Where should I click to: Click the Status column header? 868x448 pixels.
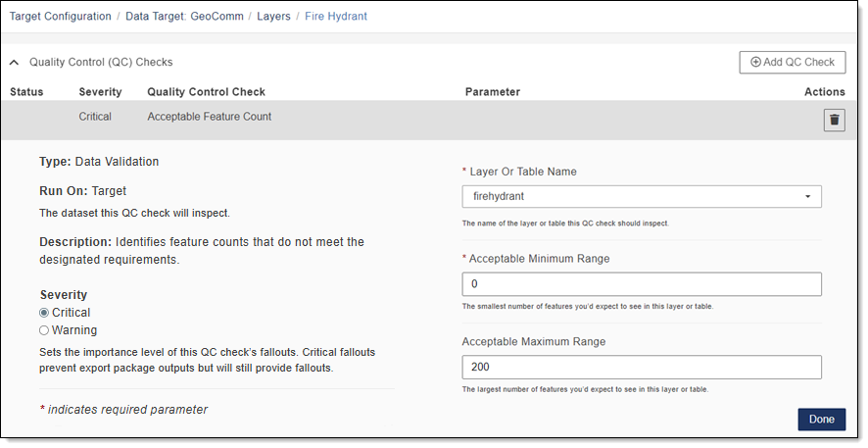[x=26, y=92]
